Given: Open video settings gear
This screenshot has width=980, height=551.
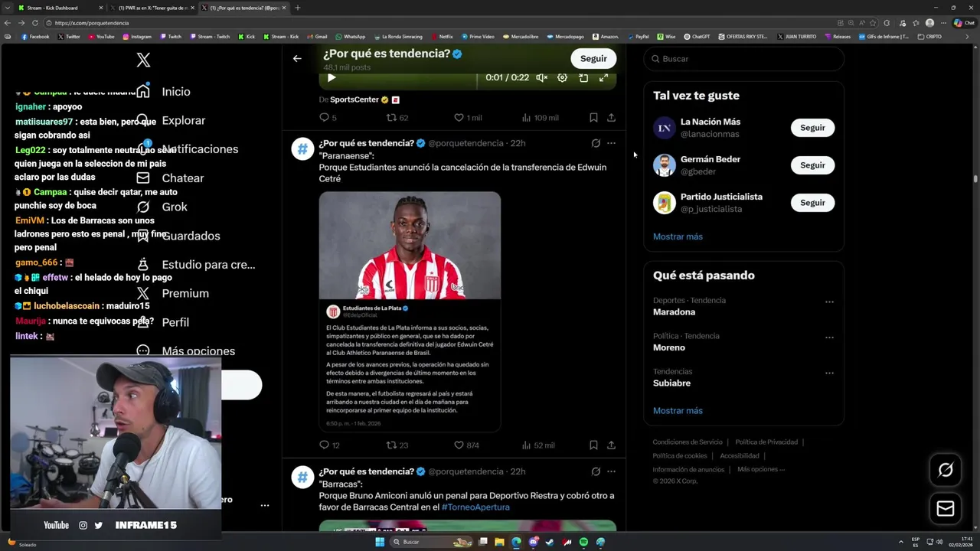Looking at the screenshot, I should (x=562, y=77).
